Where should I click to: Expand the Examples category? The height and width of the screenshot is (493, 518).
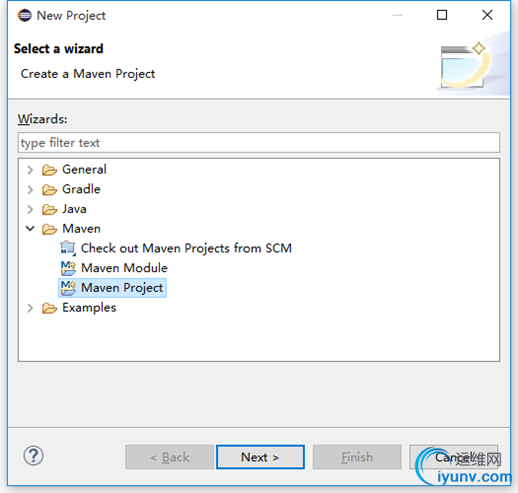[x=30, y=308]
